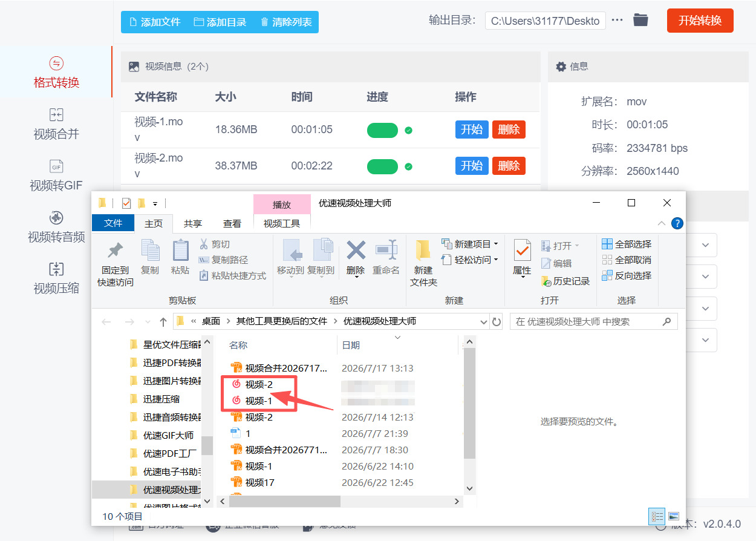
Task: Click 剪切 scissors in ribbon
Action: pos(215,244)
